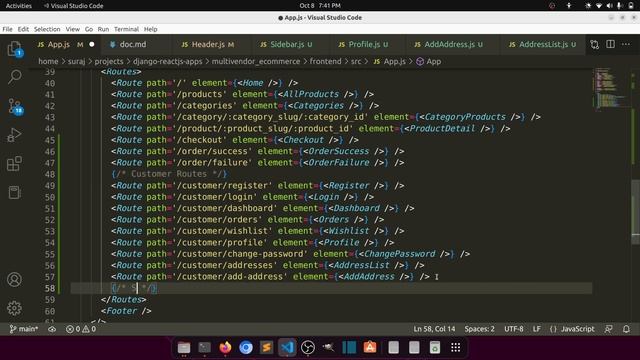Open the Run and Debug view
Image resolution: width=640 pixels, height=360 pixels.
(x=15, y=135)
